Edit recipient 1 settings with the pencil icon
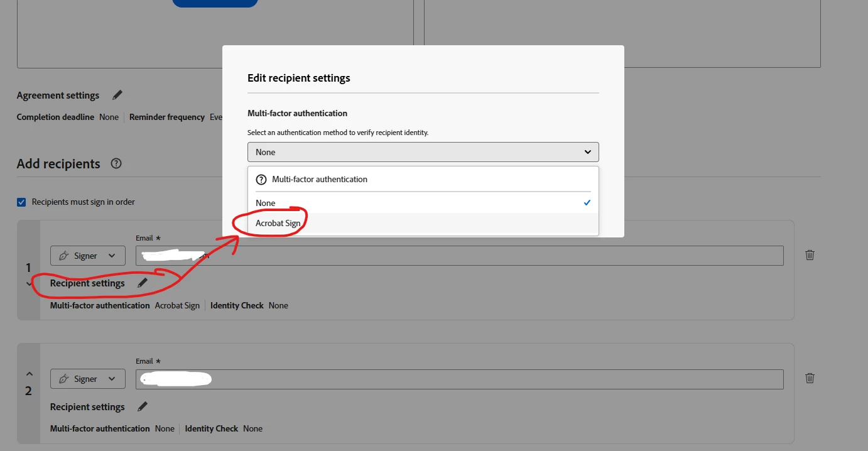 pos(143,283)
